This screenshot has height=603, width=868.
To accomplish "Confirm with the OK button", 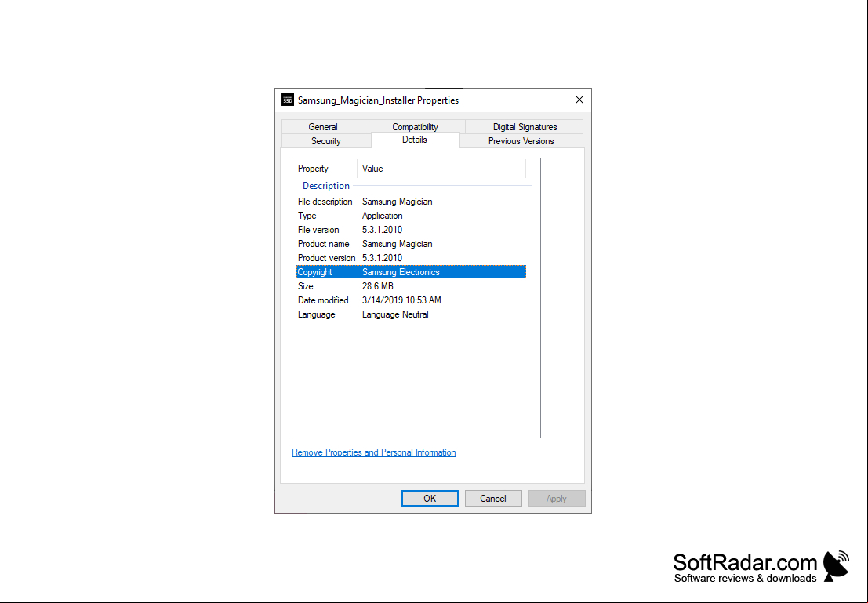I will coord(430,499).
